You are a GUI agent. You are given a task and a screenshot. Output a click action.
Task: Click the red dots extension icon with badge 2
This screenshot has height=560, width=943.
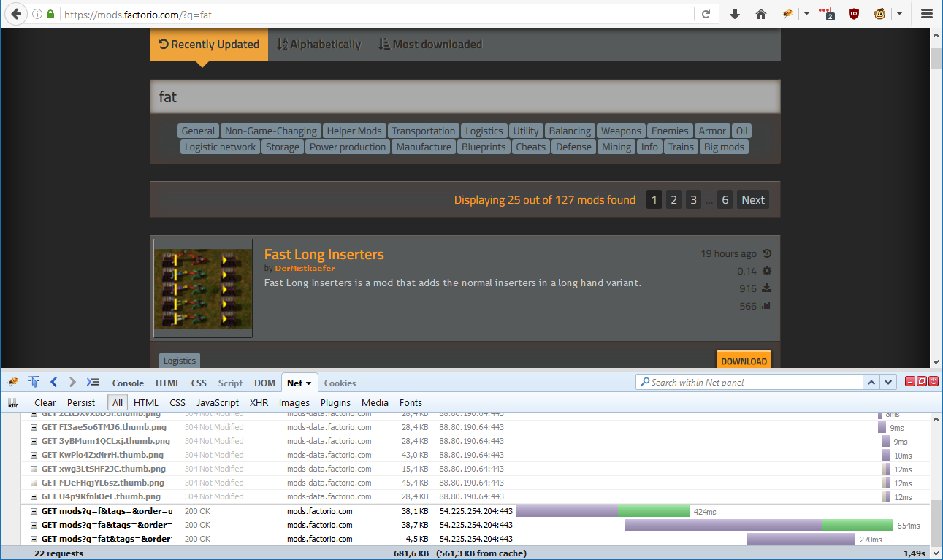pos(827,14)
